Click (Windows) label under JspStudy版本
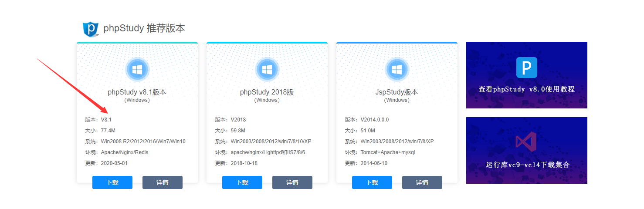Image resolution: width=644 pixels, height=209 pixels. [397, 100]
